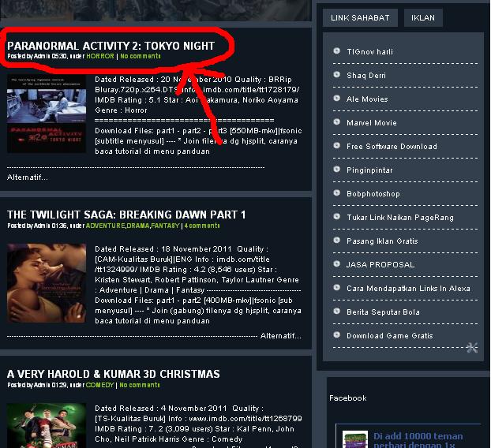
Task: Open the Pinginpintar link
Action: click(x=369, y=170)
